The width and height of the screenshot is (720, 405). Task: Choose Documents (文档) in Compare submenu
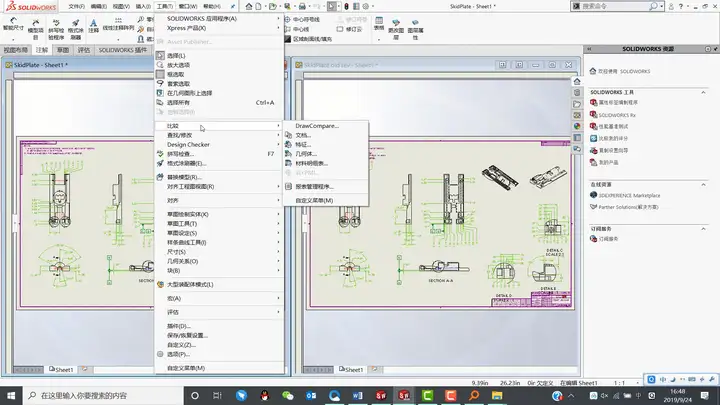(x=326, y=135)
